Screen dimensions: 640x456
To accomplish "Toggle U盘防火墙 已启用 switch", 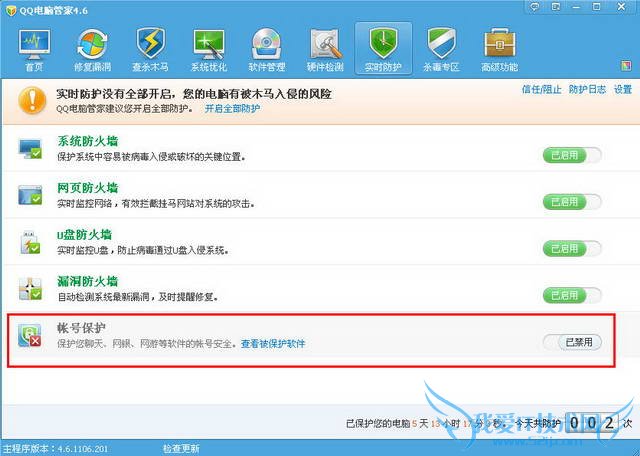I will coord(572,248).
